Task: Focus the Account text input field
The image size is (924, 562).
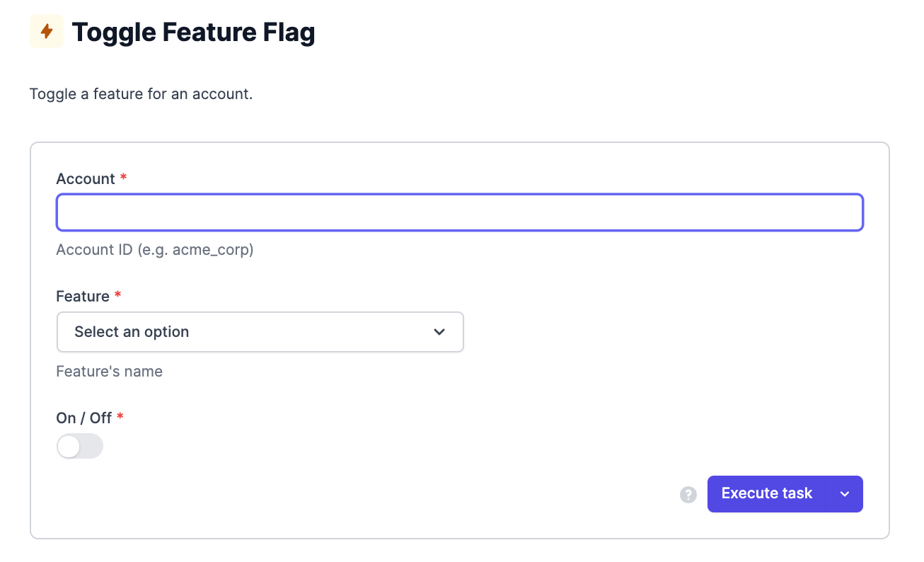Action: point(460,212)
